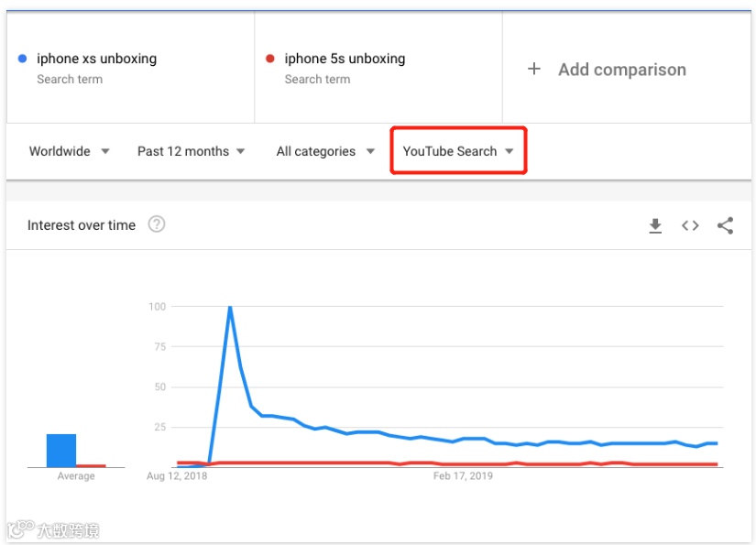Click the Add comparison button

click(x=621, y=70)
